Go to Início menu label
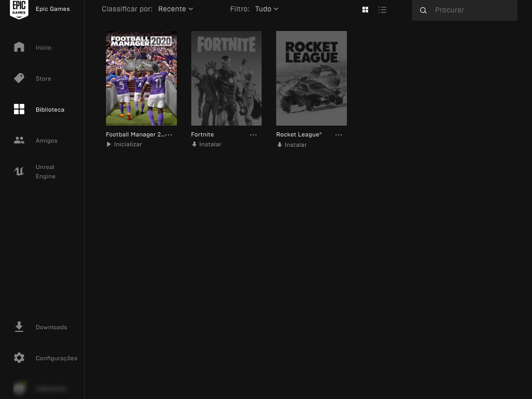The image size is (532, 399). [x=44, y=47]
